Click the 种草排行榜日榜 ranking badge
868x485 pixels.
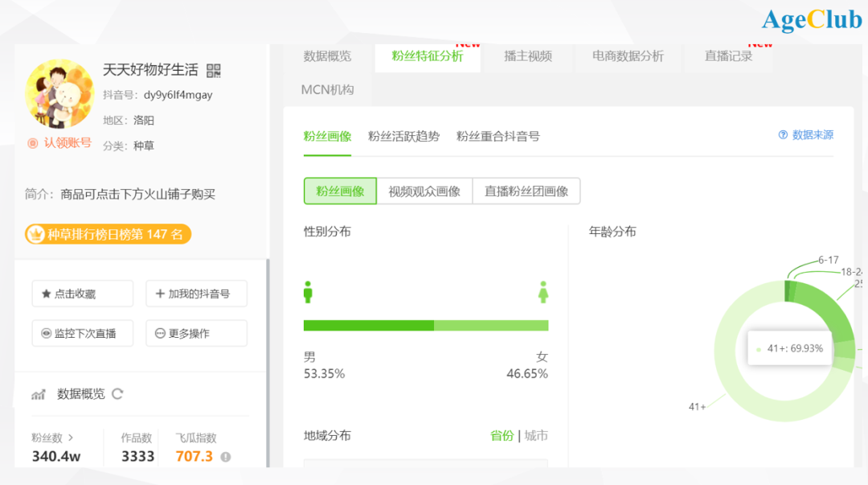pyautogui.click(x=108, y=234)
